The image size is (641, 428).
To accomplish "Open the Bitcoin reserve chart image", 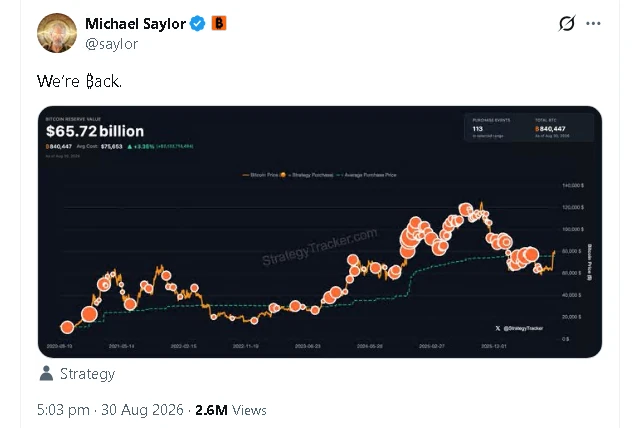I will pos(320,232).
